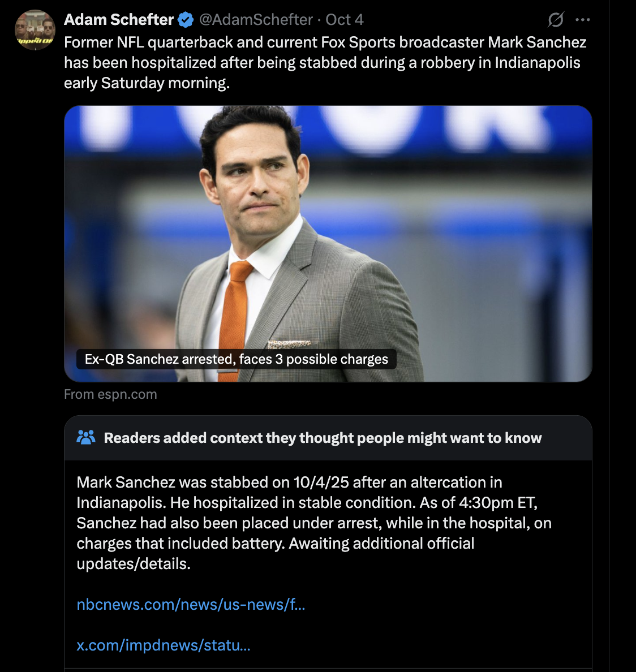The width and height of the screenshot is (636, 672).
Task: Open the Adam Schefter display name
Action: (x=119, y=20)
